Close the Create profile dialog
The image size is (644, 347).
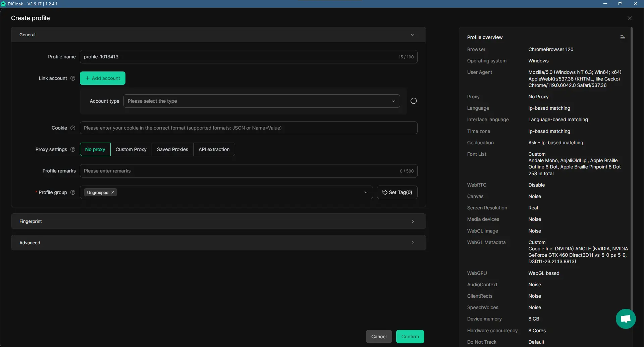(x=629, y=18)
